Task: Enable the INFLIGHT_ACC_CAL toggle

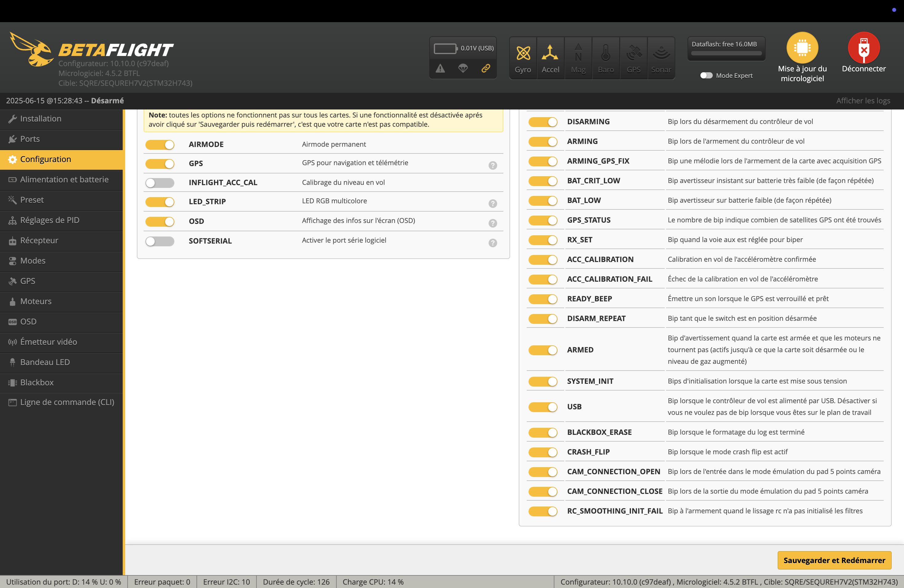Action: click(x=160, y=183)
